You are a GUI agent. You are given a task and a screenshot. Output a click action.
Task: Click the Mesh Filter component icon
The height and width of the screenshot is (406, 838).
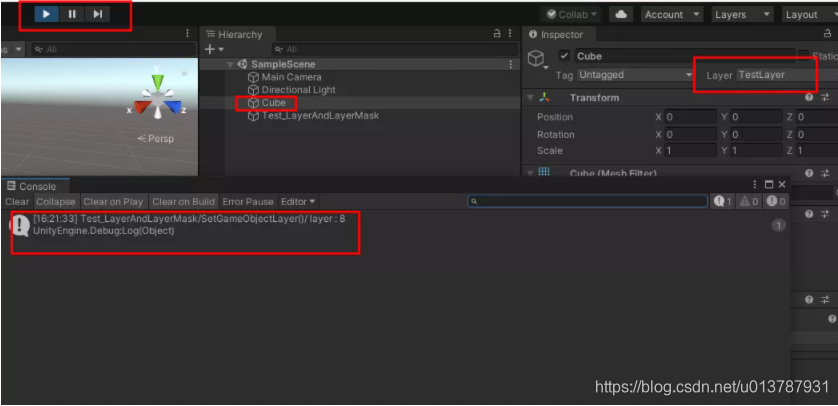pyautogui.click(x=544, y=172)
